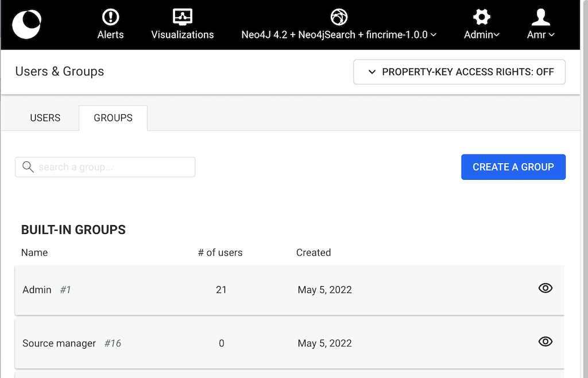This screenshot has height=378, width=588.
Task: Click Admin's created date May 5, 2022
Action: pyautogui.click(x=325, y=290)
